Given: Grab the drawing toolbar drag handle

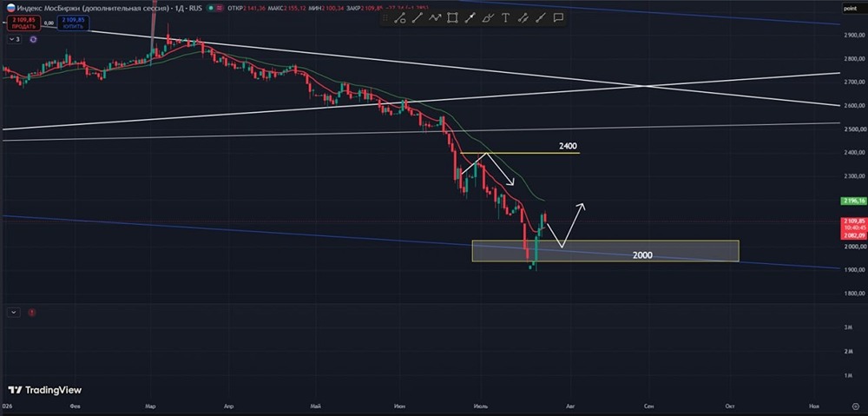Looking at the screenshot, I should click(x=385, y=17).
